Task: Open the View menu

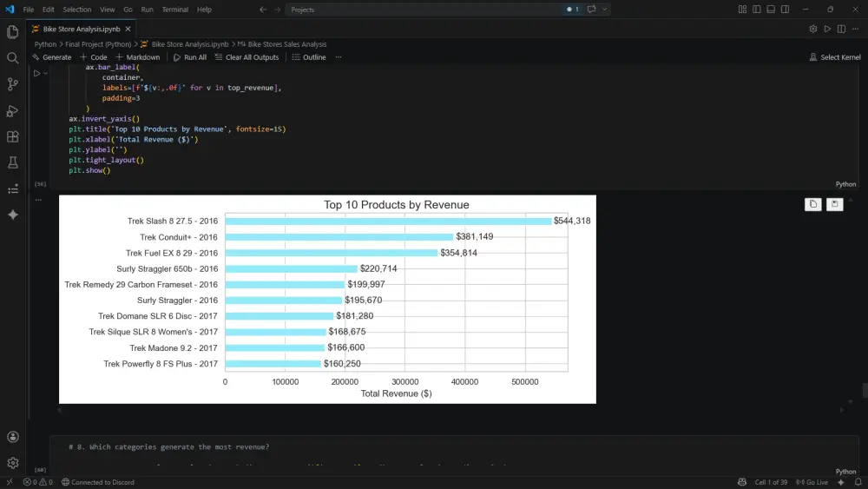Action: 108,10
